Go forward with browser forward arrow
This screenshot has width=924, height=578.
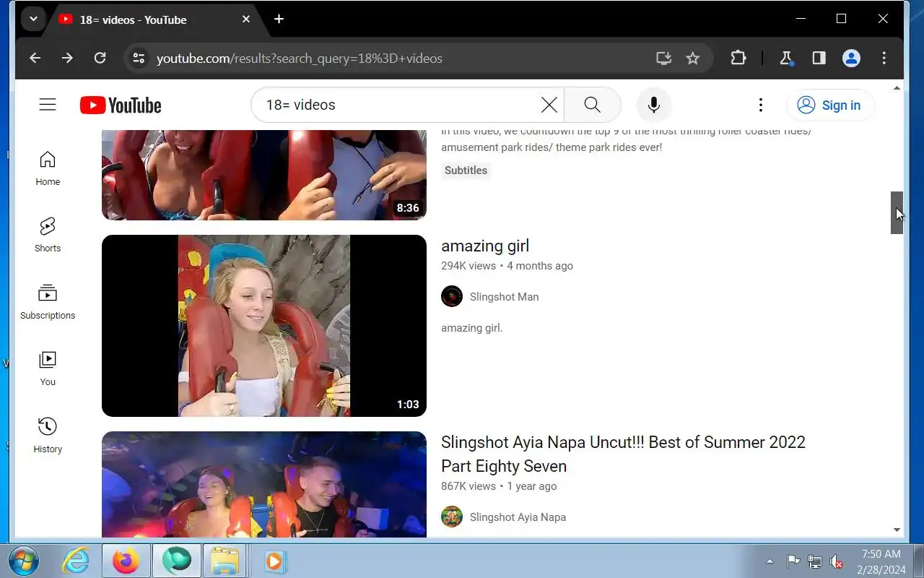(x=67, y=58)
